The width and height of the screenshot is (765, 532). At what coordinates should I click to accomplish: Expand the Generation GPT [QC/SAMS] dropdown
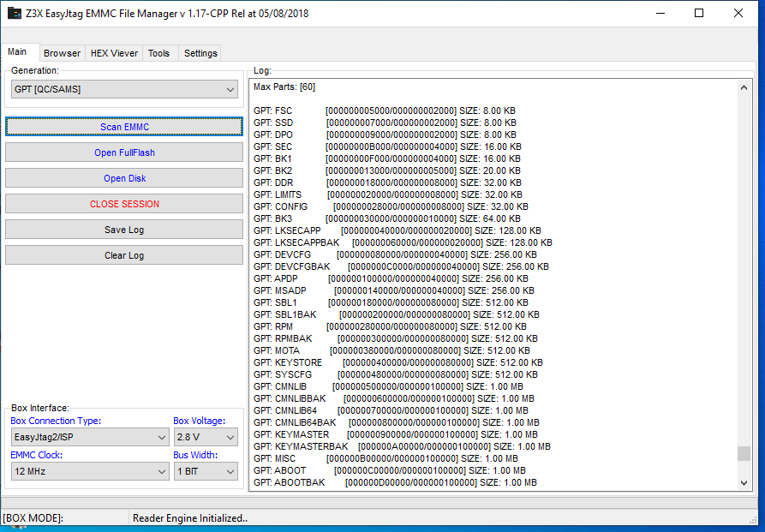coord(124,89)
